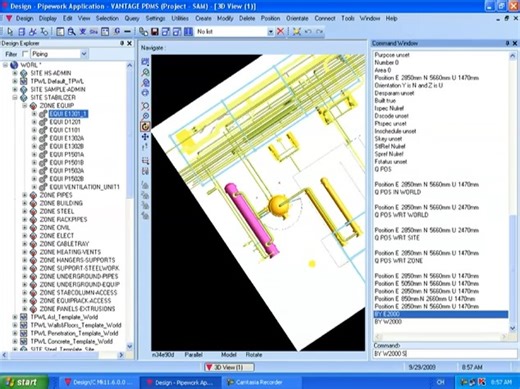Expand the TPWL Default_TPWL node
The height and width of the screenshot is (389, 520).
[x=15, y=81]
